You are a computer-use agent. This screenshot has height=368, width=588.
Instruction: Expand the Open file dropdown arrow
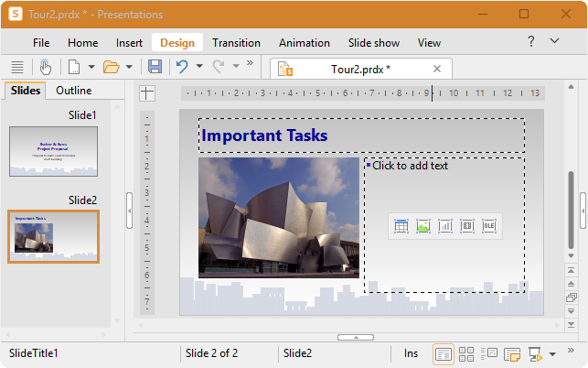click(x=129, y=67)
